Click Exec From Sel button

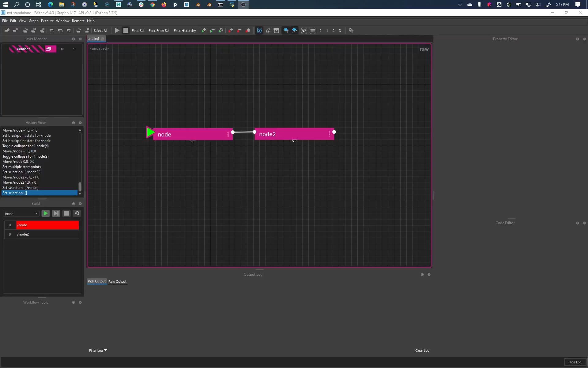point(159,31)
